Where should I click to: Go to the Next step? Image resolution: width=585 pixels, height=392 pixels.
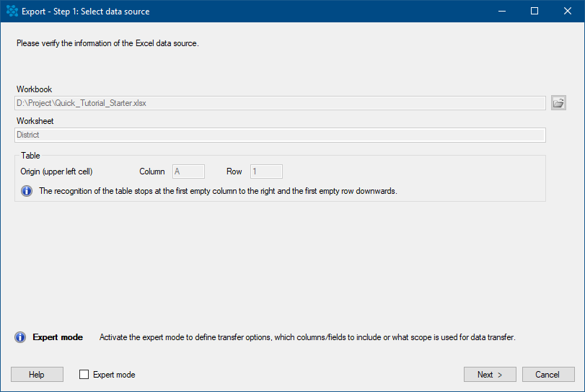pos(490,375)
